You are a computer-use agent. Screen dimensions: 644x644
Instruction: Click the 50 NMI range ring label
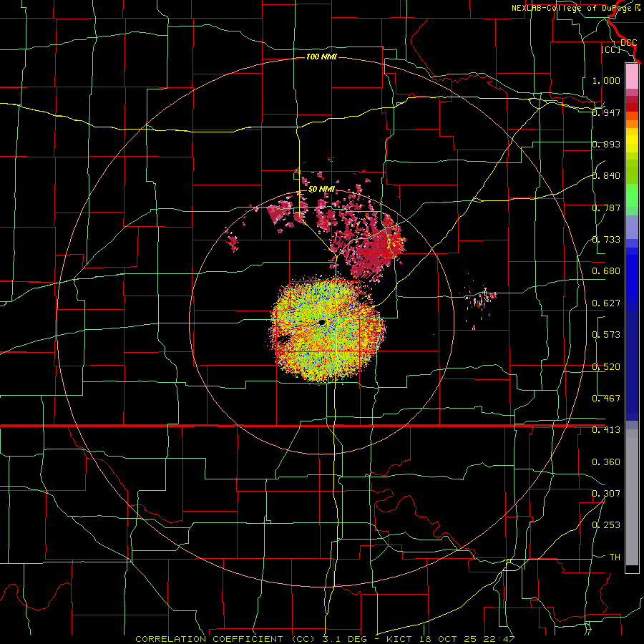click(321, 190)
